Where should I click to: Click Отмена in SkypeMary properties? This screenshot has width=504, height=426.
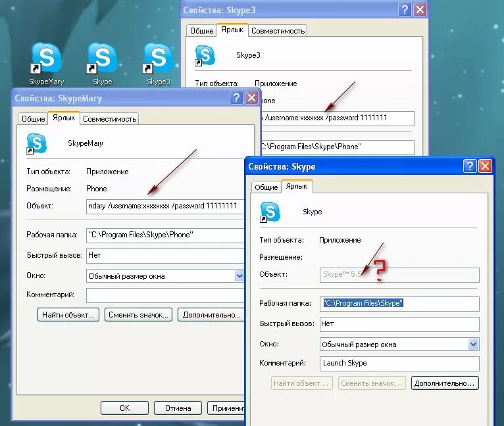pyautogui.click(x=178, y=408)
